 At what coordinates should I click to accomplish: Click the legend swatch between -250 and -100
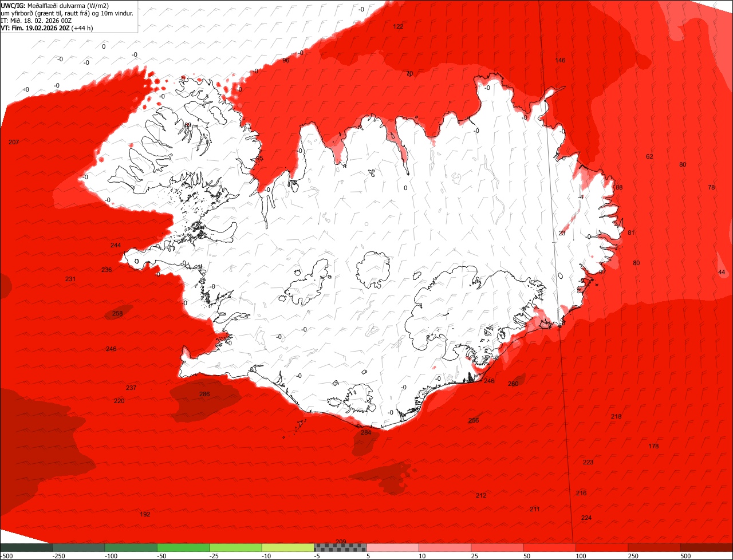point(78,547)
